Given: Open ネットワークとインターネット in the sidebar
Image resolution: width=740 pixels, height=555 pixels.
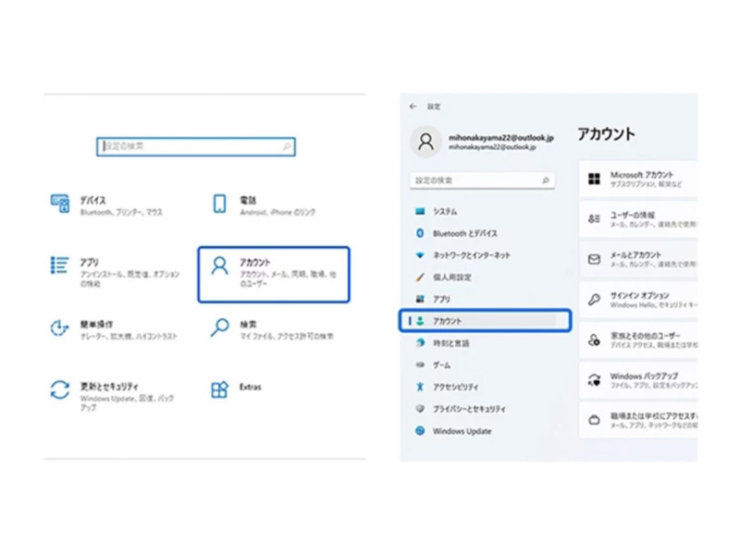Looking at the screenshot, I should [470, 255].
